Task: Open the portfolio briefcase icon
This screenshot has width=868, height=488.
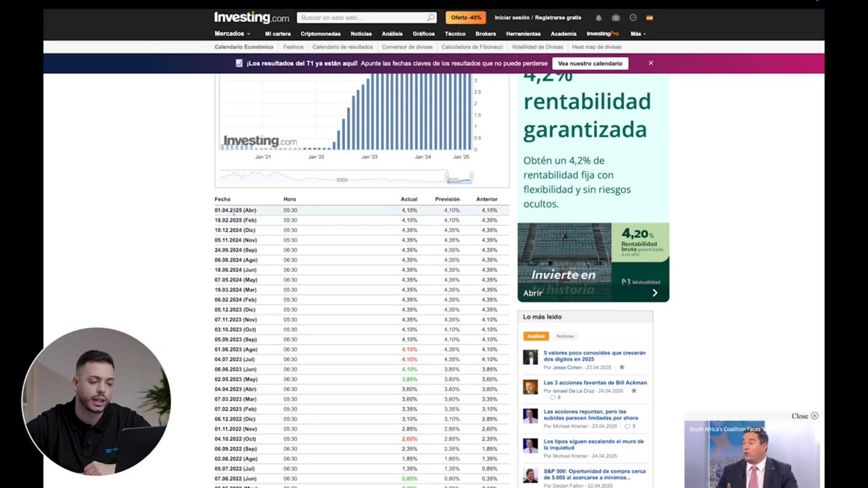Action: (x=616, y=18)
